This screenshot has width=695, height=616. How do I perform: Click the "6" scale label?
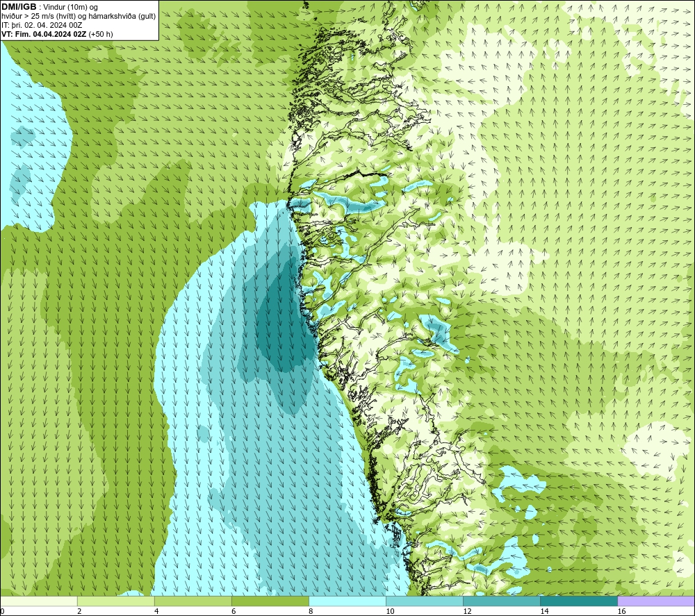[234, 611]
